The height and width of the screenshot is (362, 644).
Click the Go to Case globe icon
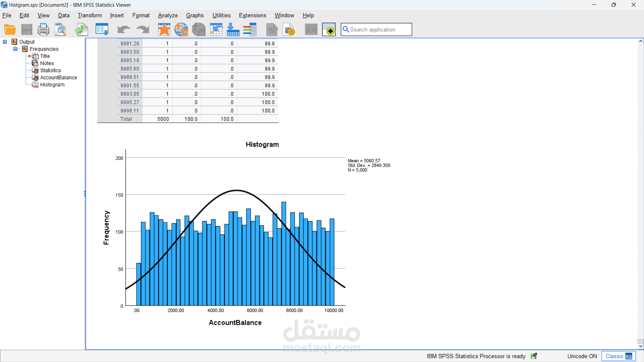[181, 30]
